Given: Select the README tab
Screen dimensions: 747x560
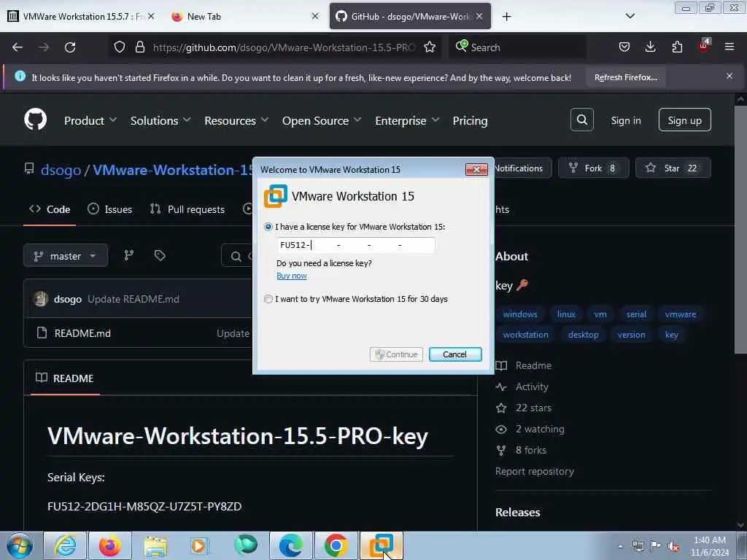Looking at the screenshot, I should [65, 378].
